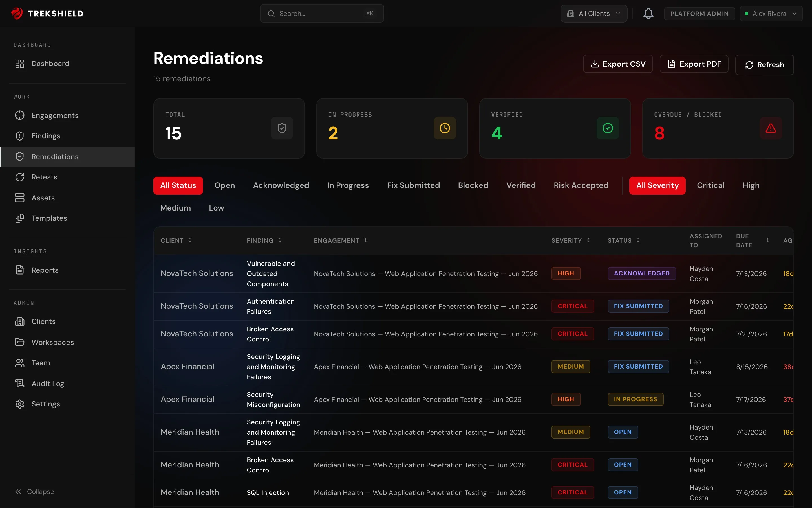Open Templates in the sidebar

click(67, 218)
